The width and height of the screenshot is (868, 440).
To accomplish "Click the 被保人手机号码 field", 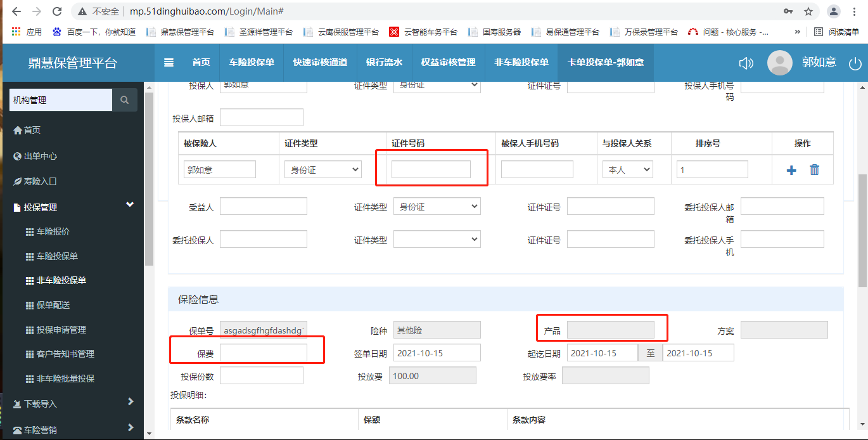I will (x=537, y=169).
